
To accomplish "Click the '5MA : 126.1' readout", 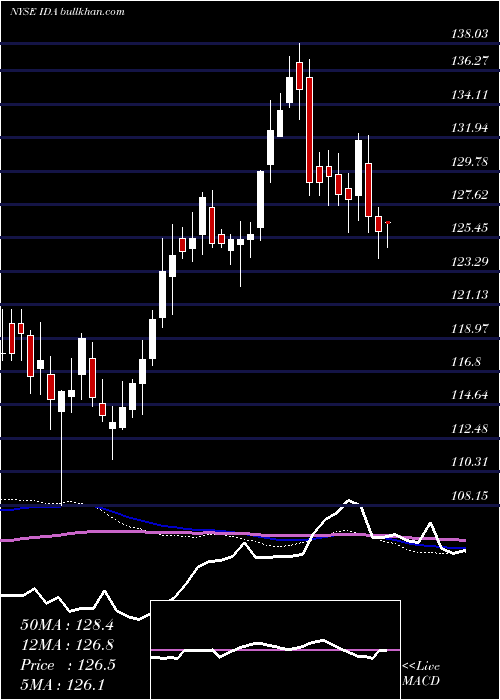I will [x=63, y=684].
